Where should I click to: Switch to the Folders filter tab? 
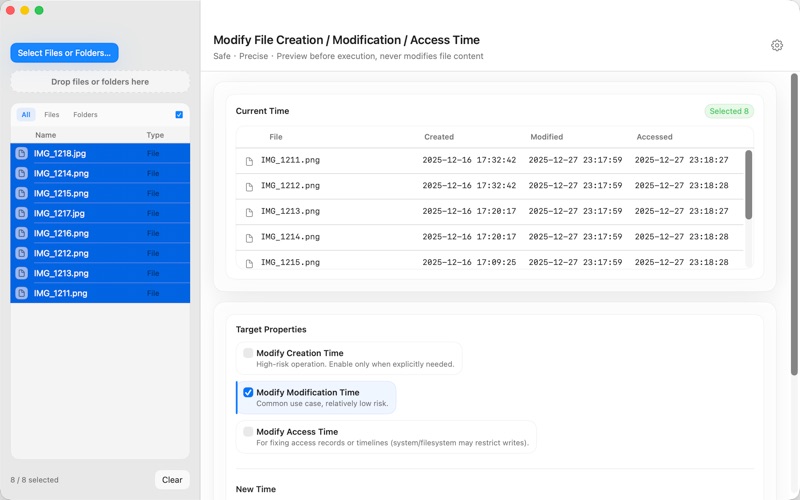(x=85, y=114)
